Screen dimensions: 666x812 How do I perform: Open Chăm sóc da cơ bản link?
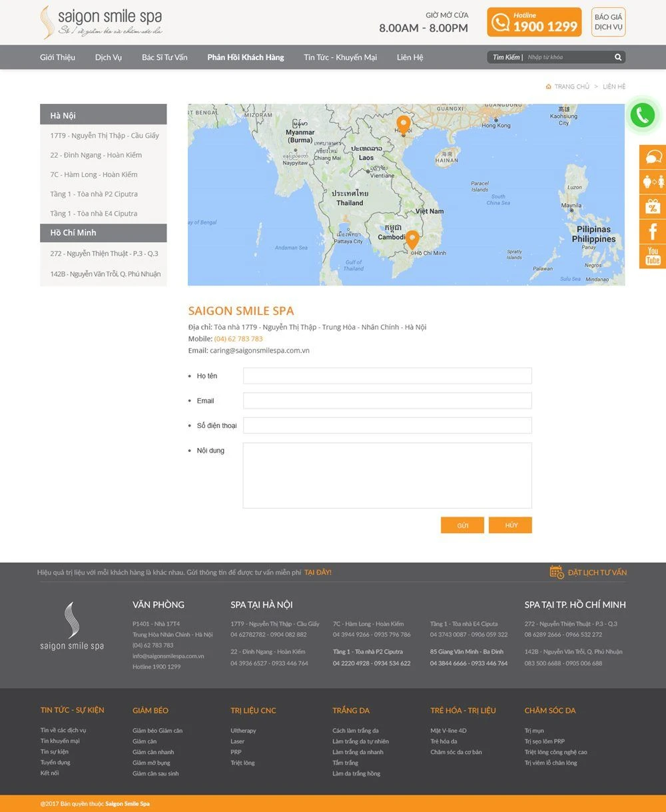click(456, 752)
